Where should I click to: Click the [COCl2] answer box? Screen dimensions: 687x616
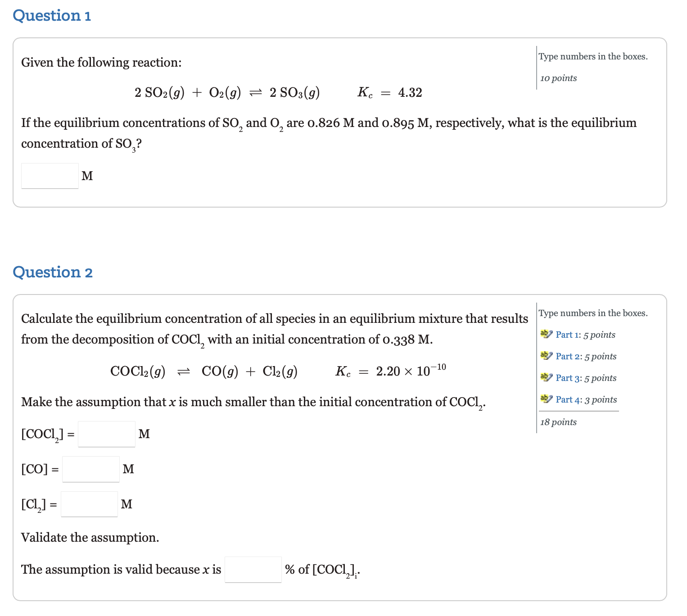(x=106, y=433)
